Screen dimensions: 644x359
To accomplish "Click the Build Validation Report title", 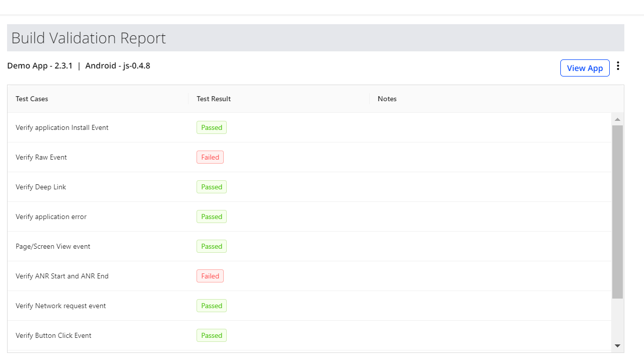I will [x=89, y=38].
